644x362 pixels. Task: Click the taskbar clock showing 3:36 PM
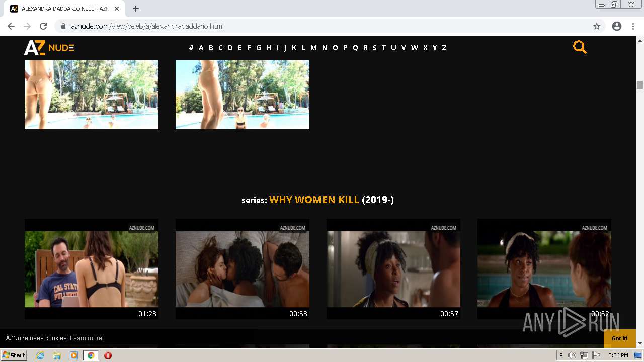[x=618, y=355]
